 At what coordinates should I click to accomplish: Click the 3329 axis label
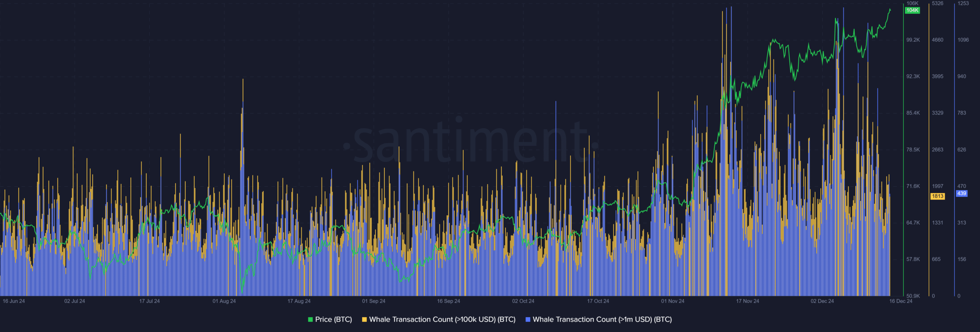click(x=938, y=113)
